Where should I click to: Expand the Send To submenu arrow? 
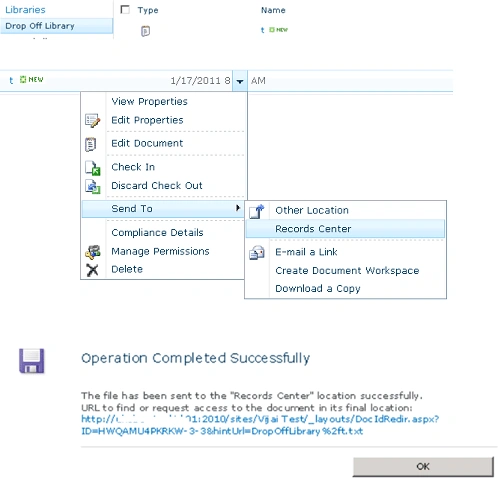(x=238, y=208)
